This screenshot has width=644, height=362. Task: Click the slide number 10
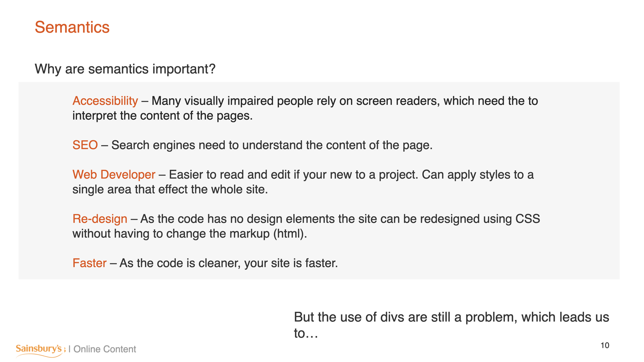pyautogui.click(x=605, y=345)
